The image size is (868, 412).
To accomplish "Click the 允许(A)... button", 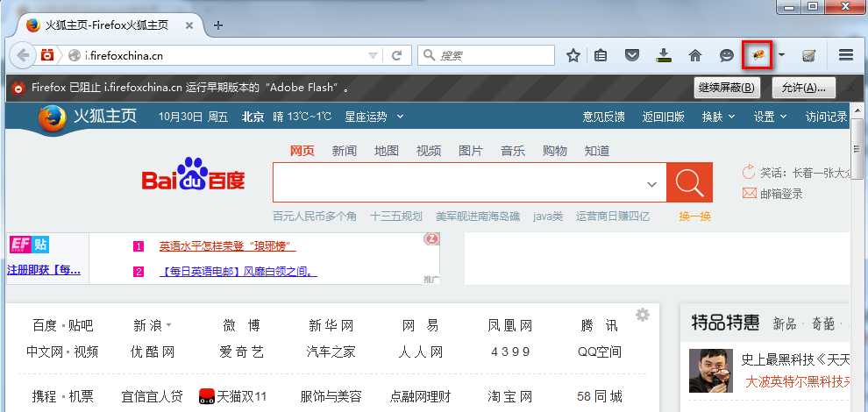I will pyautogui.click(x=803, y=88).
